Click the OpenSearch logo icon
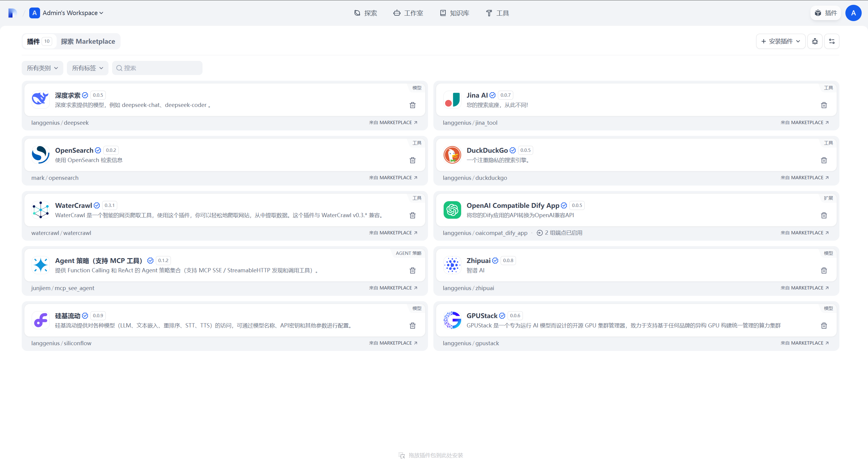The image size is (868, 466). (x=40, y=155)
